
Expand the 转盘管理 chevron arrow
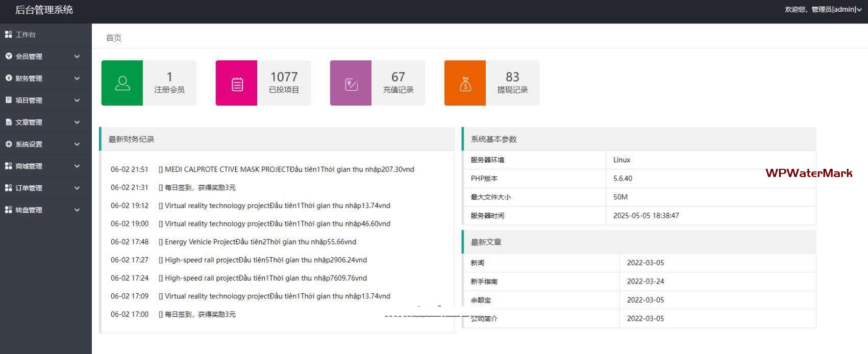[77, 210]
